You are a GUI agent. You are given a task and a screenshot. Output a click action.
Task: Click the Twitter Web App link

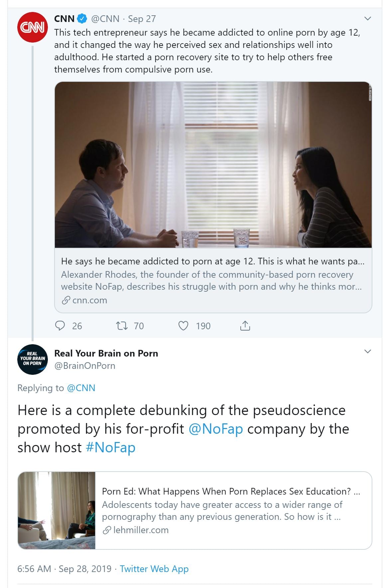[x=154, y=569]
